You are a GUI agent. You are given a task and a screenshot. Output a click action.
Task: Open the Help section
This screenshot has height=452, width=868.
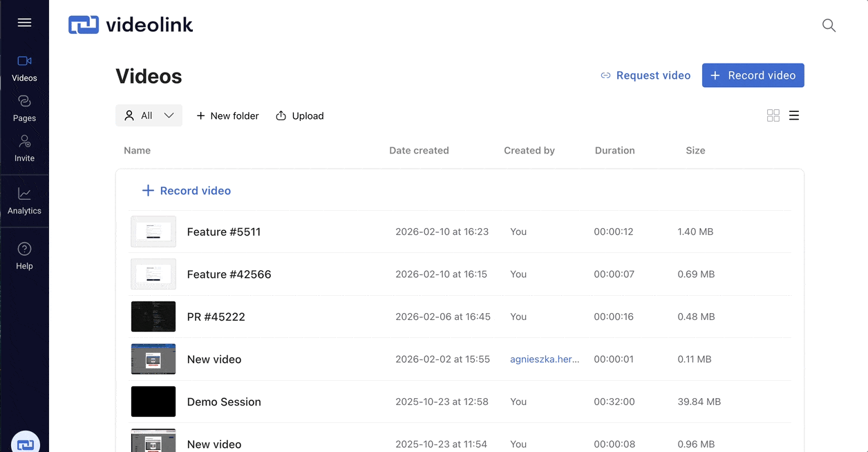(x=24, y=256)
